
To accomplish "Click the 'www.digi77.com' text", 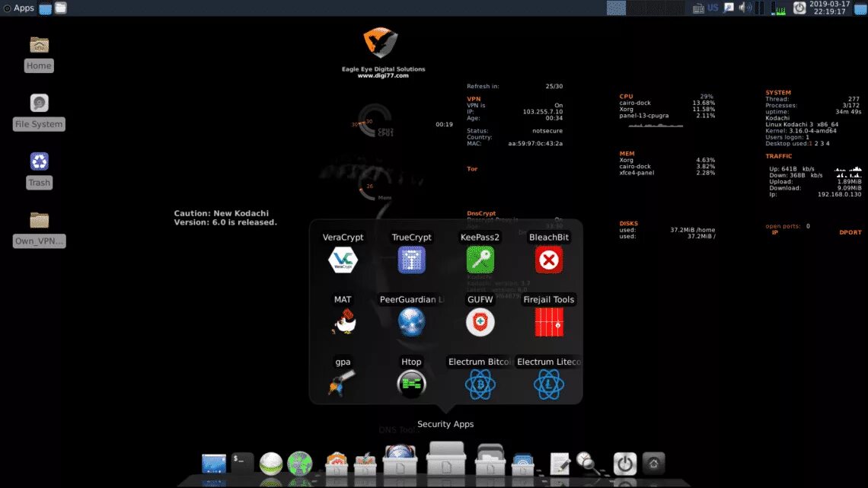I will coord(383,76).
